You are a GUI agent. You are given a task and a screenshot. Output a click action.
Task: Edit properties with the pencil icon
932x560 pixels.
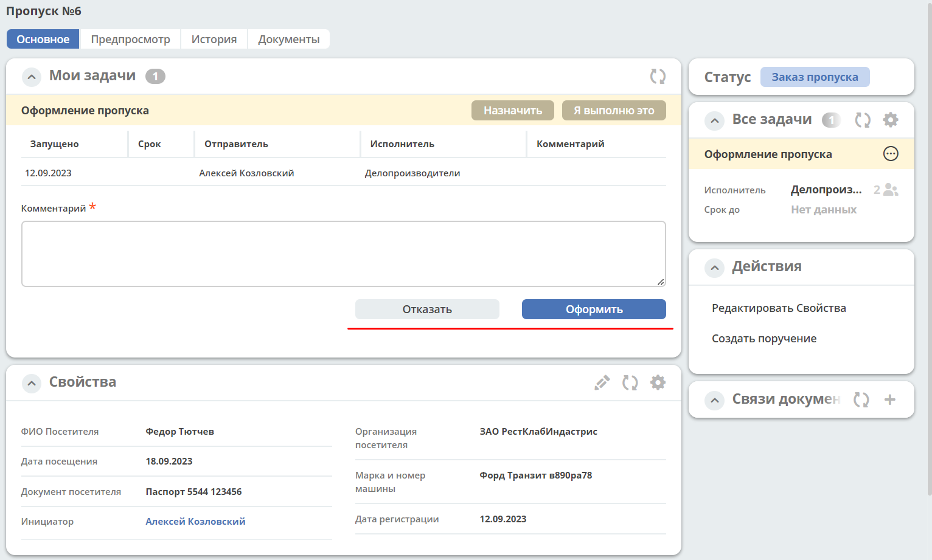pos(602,382)
